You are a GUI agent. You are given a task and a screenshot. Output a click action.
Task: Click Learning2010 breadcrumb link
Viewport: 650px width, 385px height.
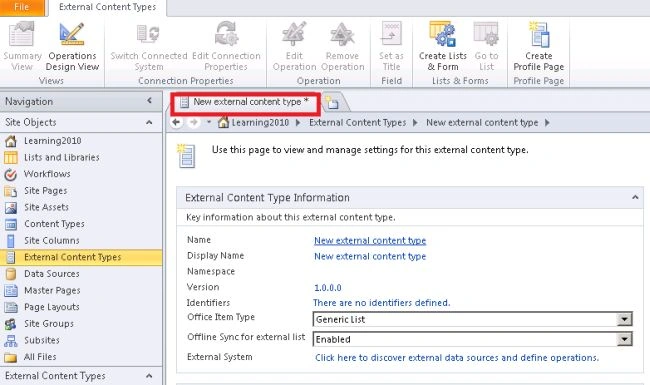260,123
